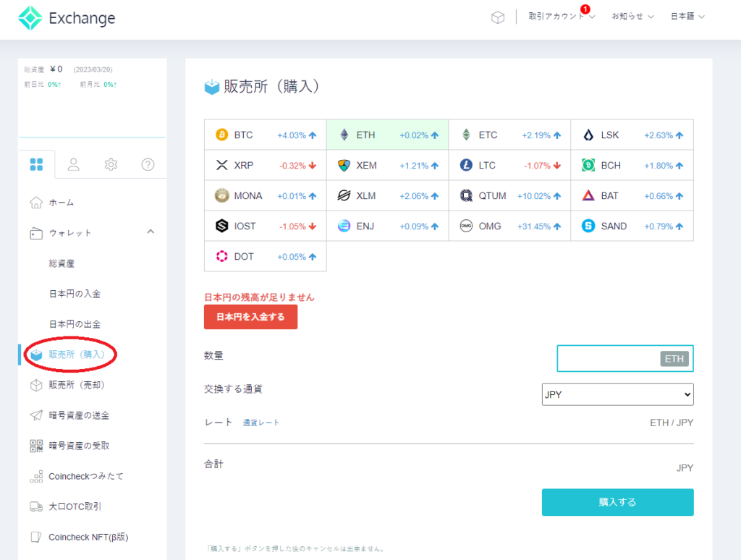Open the JPY currency select box

pyautogui.click(x=617, y=394)
